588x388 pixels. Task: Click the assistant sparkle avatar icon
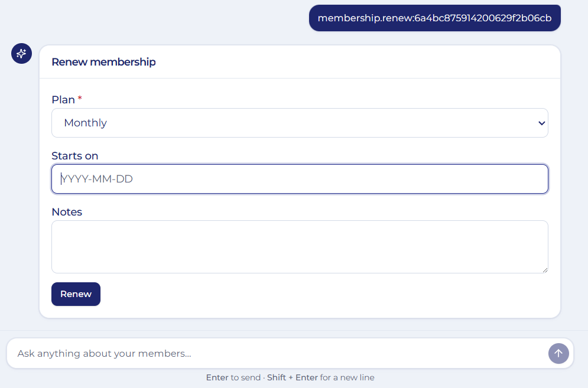click(21, 53)
